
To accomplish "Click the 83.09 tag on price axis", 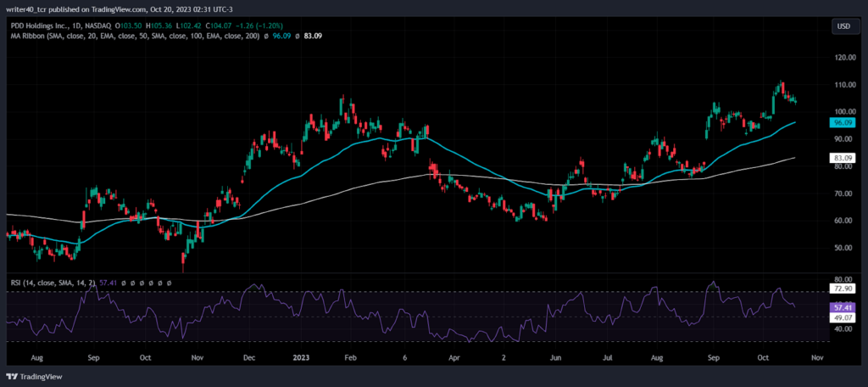I will pyautogui.click(x=843, y=158).
